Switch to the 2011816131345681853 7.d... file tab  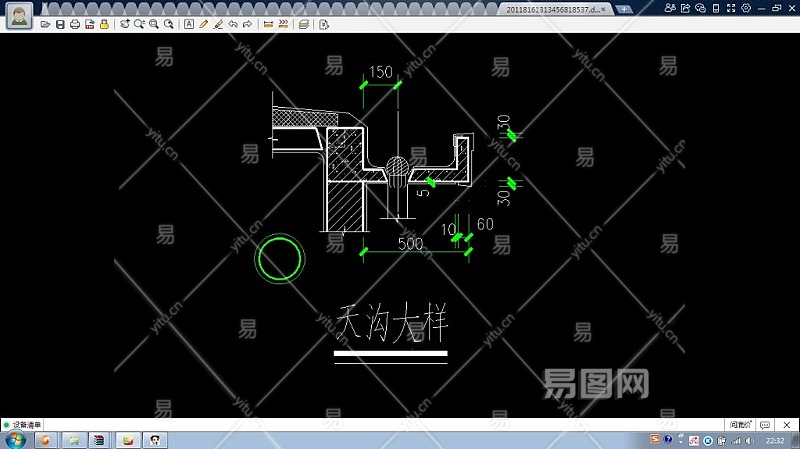coord(553,9)
